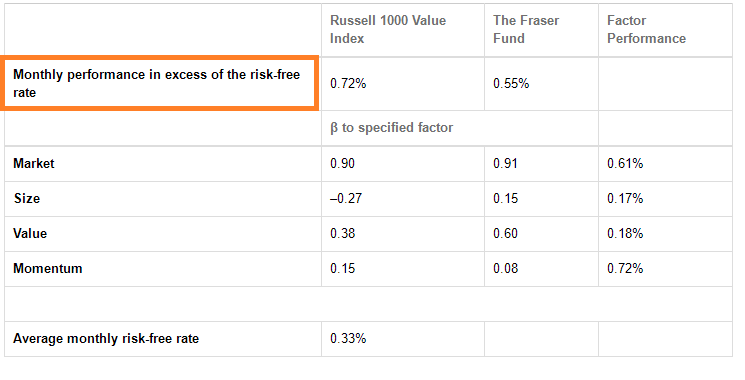Select the 0.33% risk-free rate cell

[348, 339]
